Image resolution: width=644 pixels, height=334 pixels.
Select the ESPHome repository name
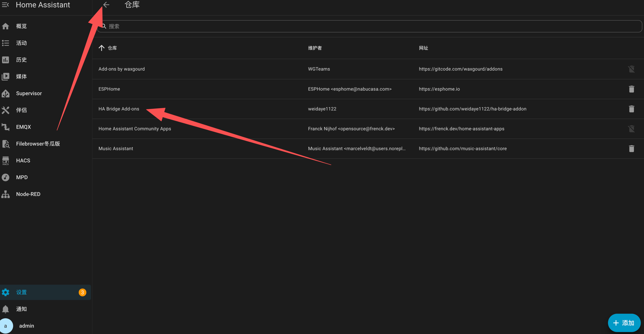109,89
